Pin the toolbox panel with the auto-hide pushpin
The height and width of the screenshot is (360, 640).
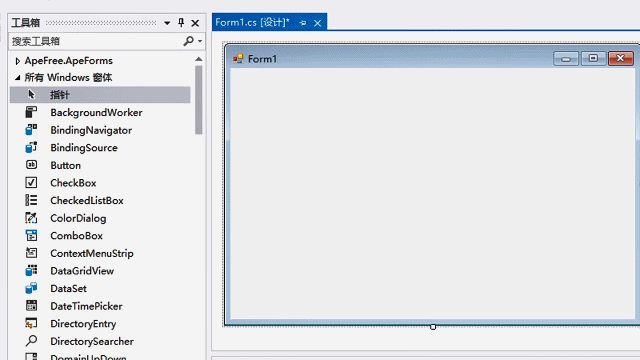(181, 23)
